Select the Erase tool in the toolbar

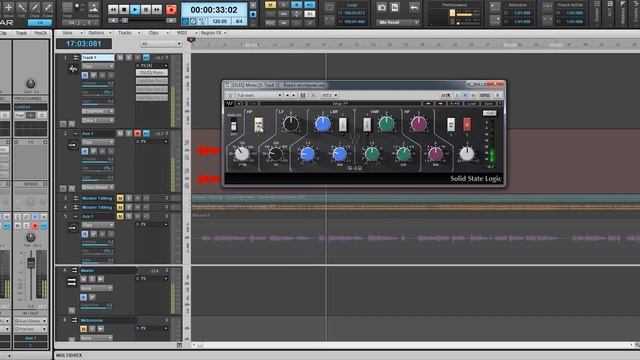click(x=48, y=9)
